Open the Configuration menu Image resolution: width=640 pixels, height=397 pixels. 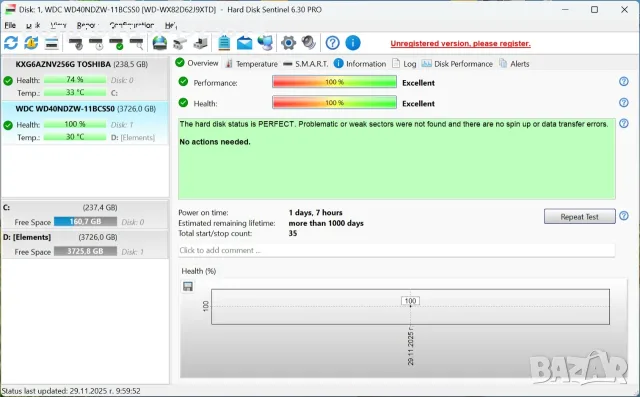[131, 25]
